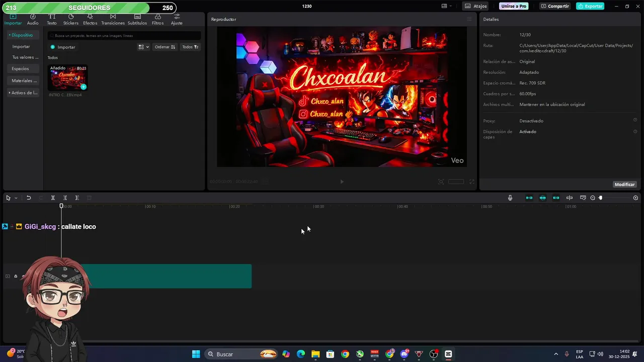Split clip at playhead

tap(53, 198)
